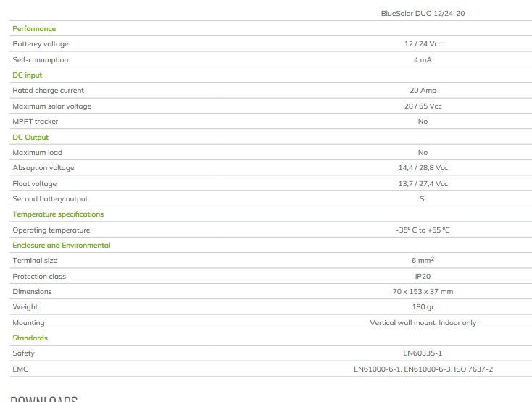Image resolution: width=532 pixels, height=402 pixels.
Task: Click the Battery voltage row label
Action: tap(41, 44)
